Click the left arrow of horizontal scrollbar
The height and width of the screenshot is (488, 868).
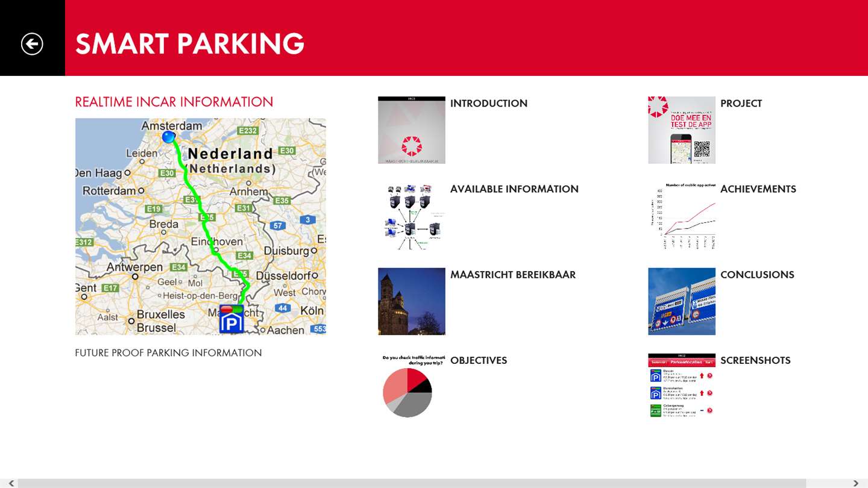point(10,483)
